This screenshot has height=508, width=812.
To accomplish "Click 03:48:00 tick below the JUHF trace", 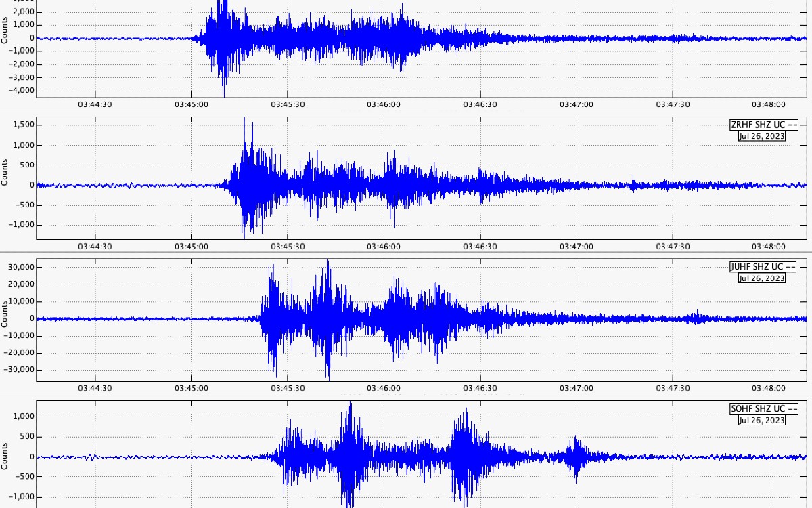I will click(x=769, y=389).
